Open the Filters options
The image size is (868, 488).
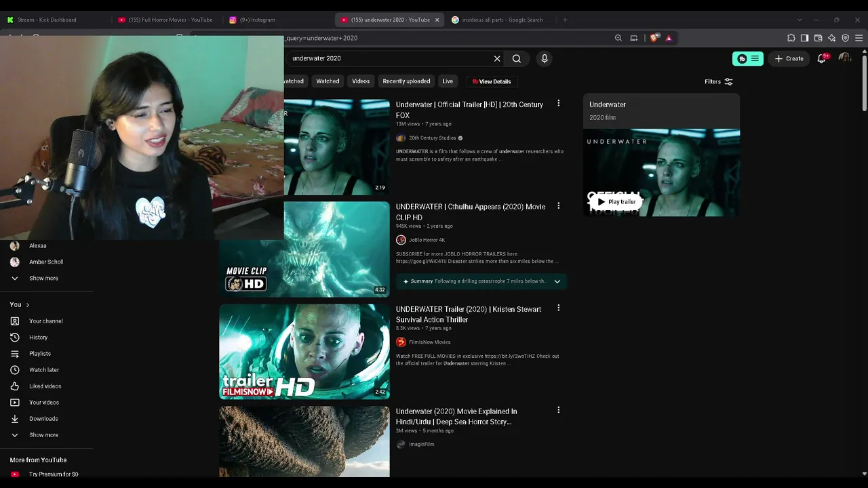pyautogui.click(x=719, y=82)
